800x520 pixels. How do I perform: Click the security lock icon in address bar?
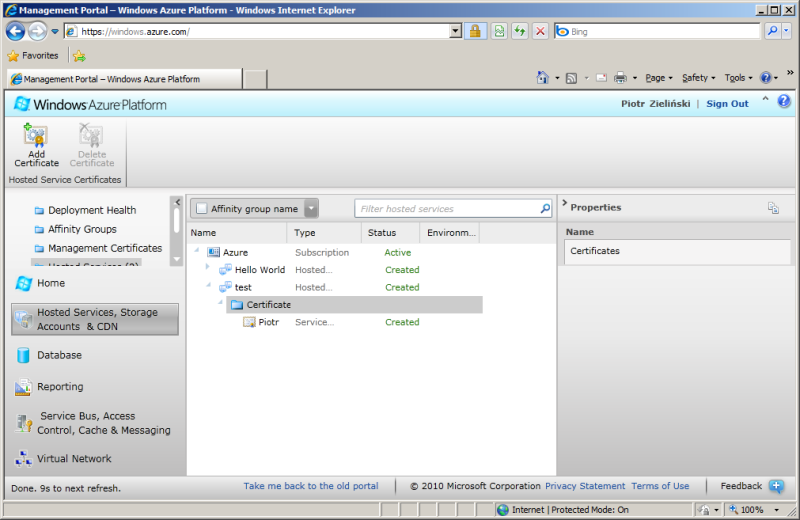[475, 32]
